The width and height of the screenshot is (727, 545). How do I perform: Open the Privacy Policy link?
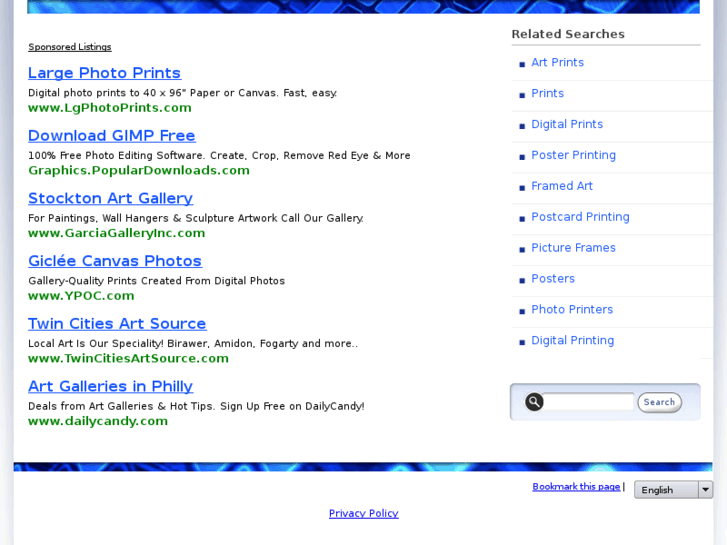[x=364, y=513]
